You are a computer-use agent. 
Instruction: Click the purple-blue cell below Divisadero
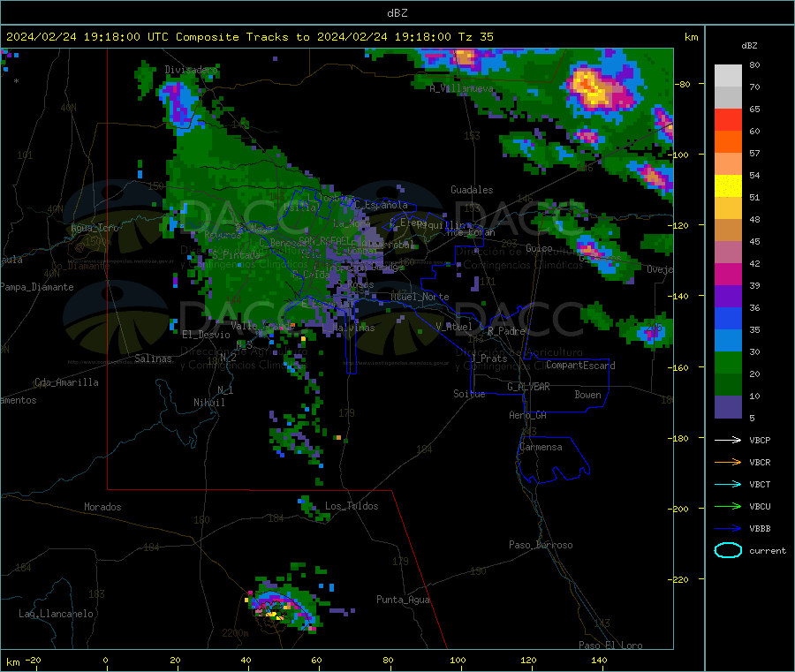[x=178, y=104]
